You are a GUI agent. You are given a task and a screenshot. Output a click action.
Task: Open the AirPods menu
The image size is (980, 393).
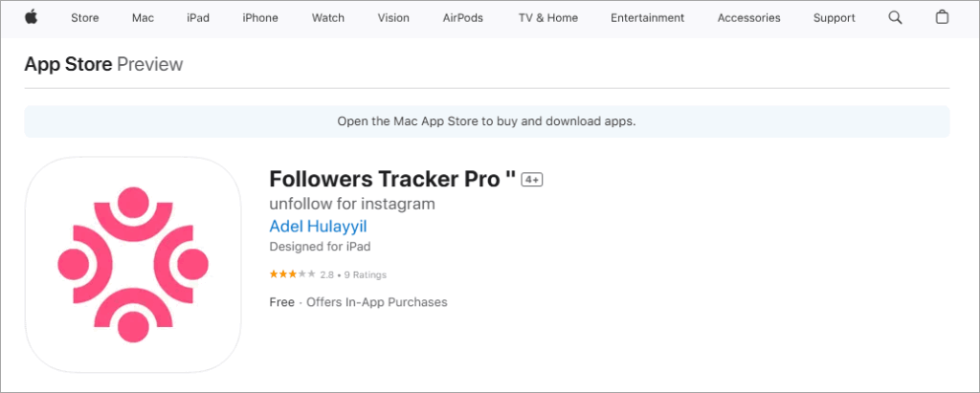point(463,18)
